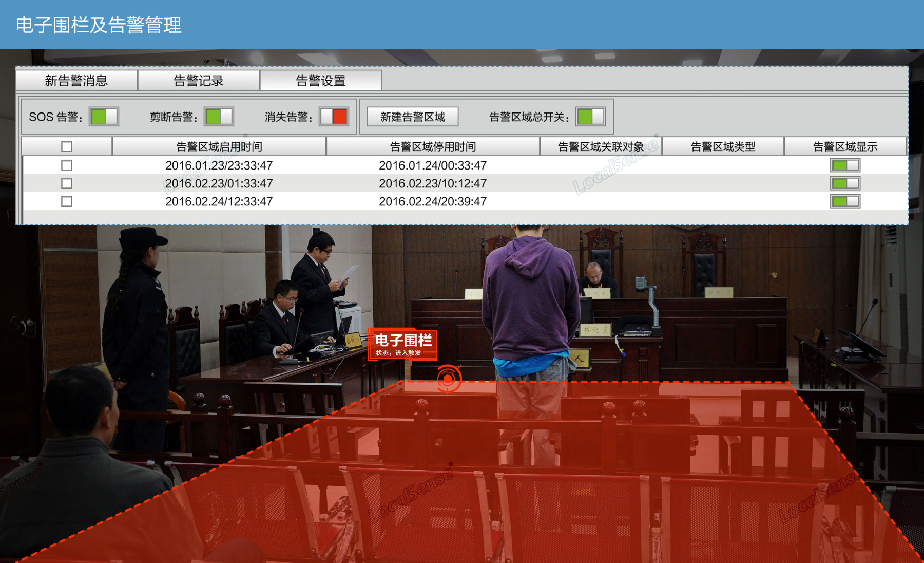Viewport: 924px width, 563px height.
Task: Click the red 电子围栏 status label
Action: point(403,344)
